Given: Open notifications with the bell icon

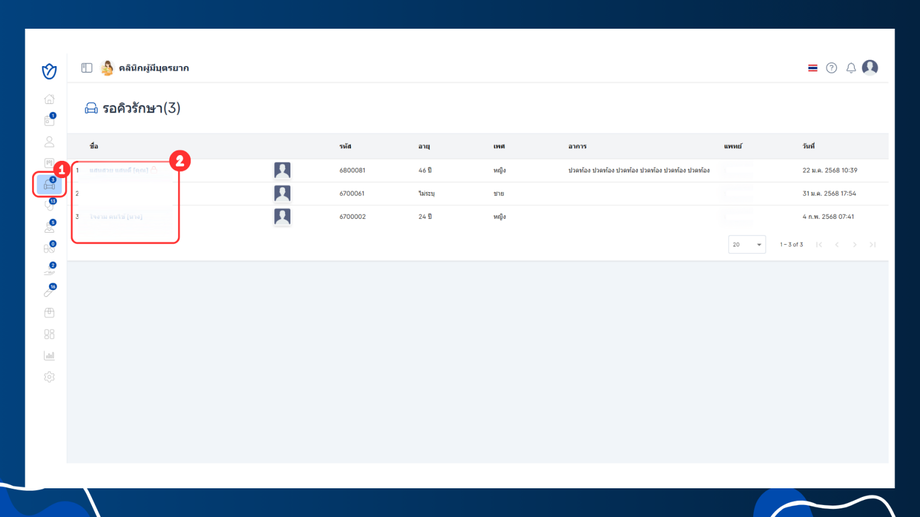Looking at the screenshot, I should pos(851,68).
